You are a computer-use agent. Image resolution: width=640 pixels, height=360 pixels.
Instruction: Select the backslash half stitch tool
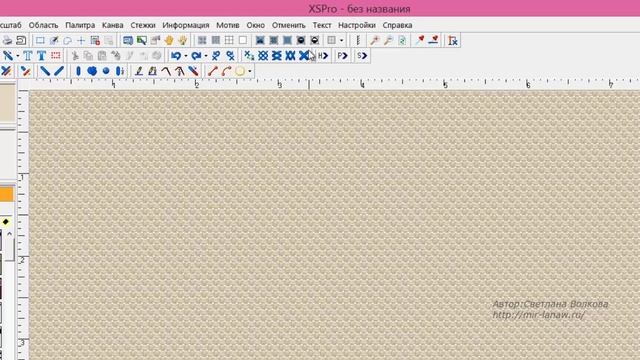[x=45, y=71]
